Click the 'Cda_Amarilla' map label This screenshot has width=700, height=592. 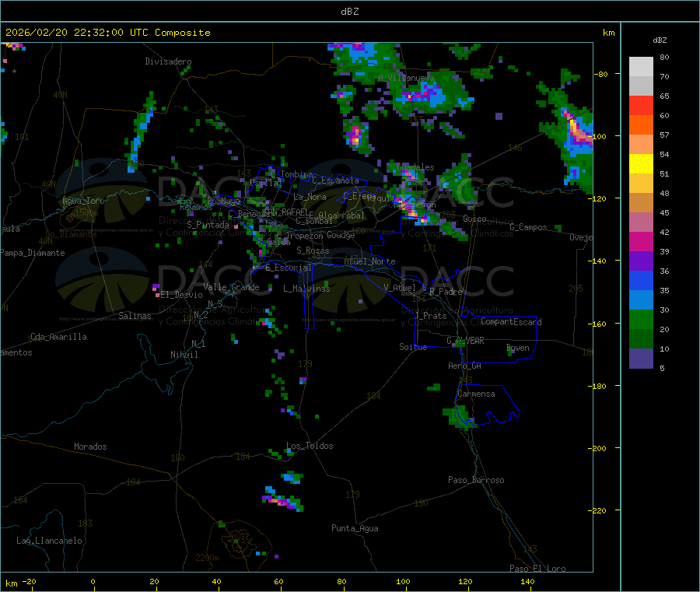pos(58,337)
